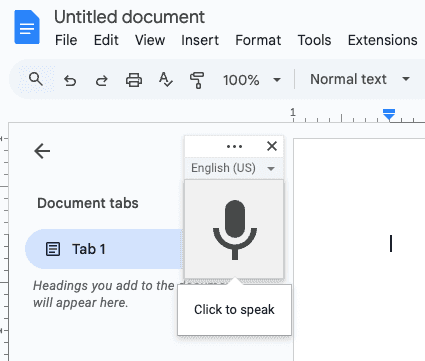Close the voice typing widget
Screen dimensions: 425x361
coord(272,146)
